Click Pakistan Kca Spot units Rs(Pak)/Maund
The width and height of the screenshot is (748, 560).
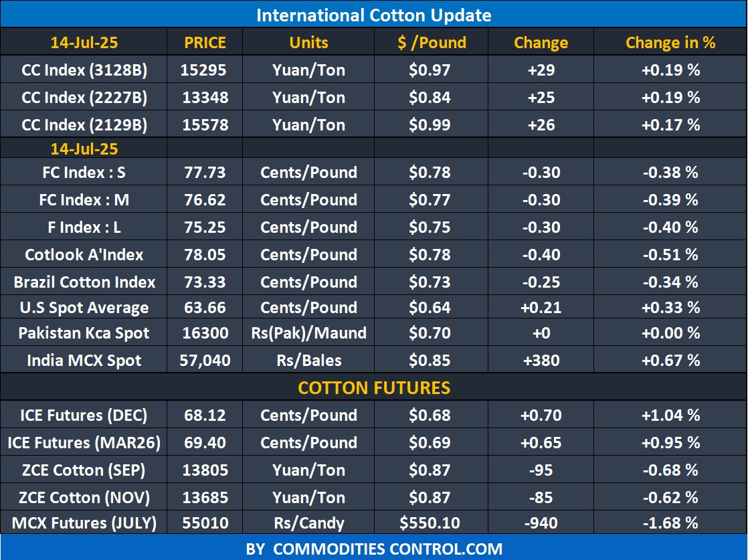pyautogui.click(x=308, y=333)
